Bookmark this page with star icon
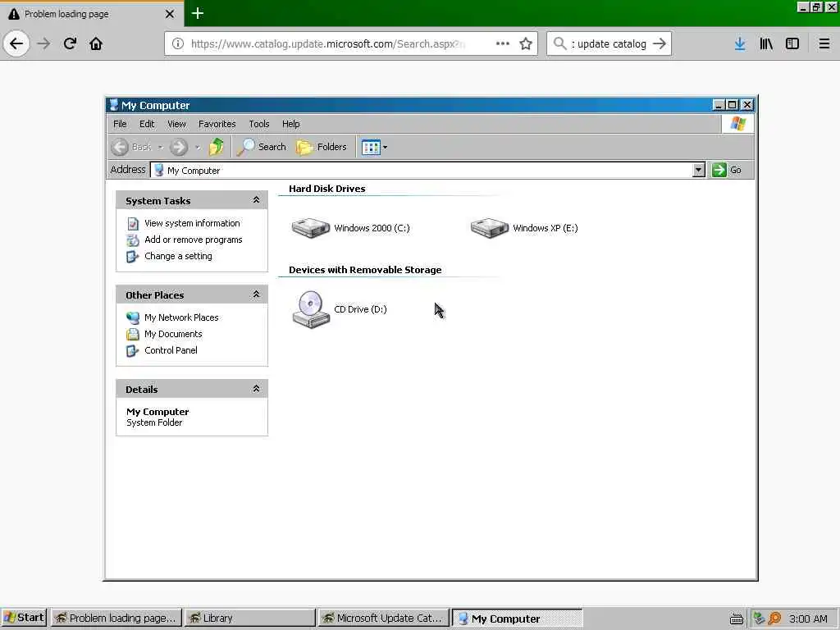This screenshot has width=840, height=630. coord(526,43)
